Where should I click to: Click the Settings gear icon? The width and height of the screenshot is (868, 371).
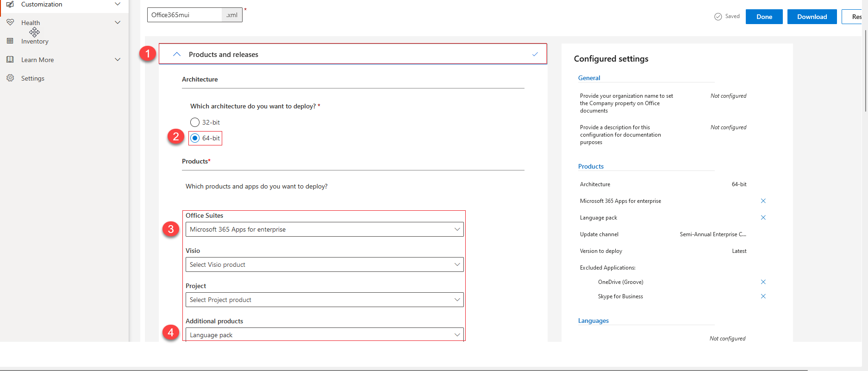click(x=10, y=78)
